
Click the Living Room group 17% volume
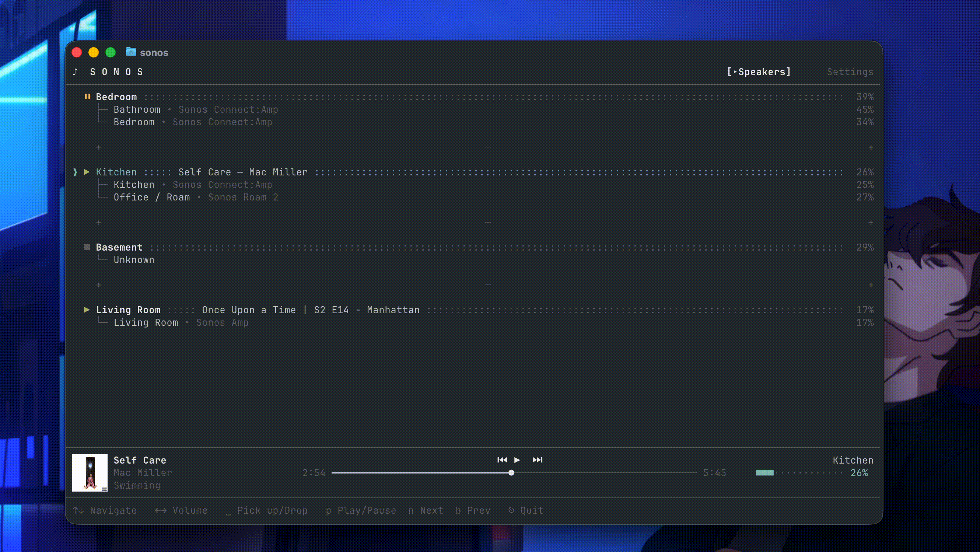(x=865, y=310)
